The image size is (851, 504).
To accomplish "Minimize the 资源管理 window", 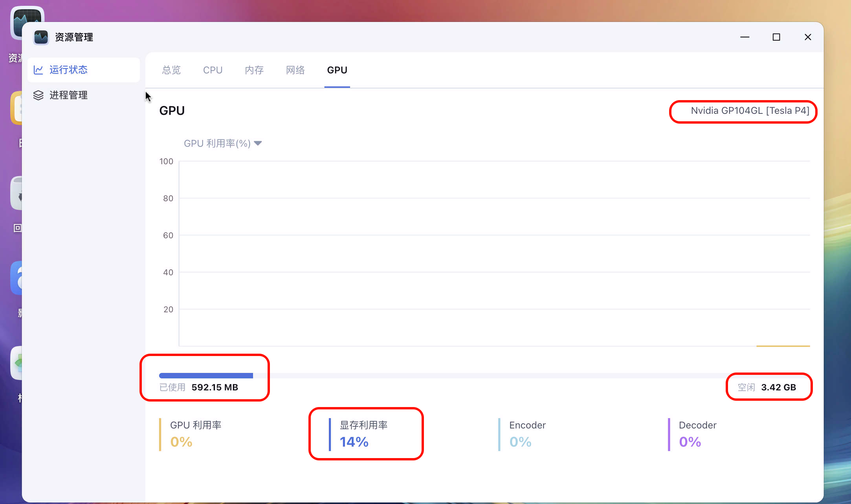I will tap(745, 37).
